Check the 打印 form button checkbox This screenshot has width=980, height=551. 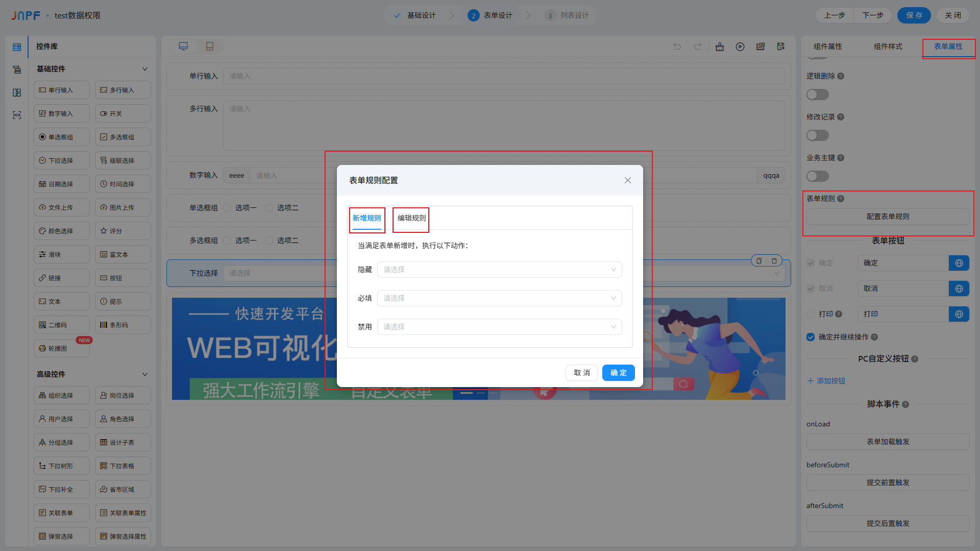(811, 314)
